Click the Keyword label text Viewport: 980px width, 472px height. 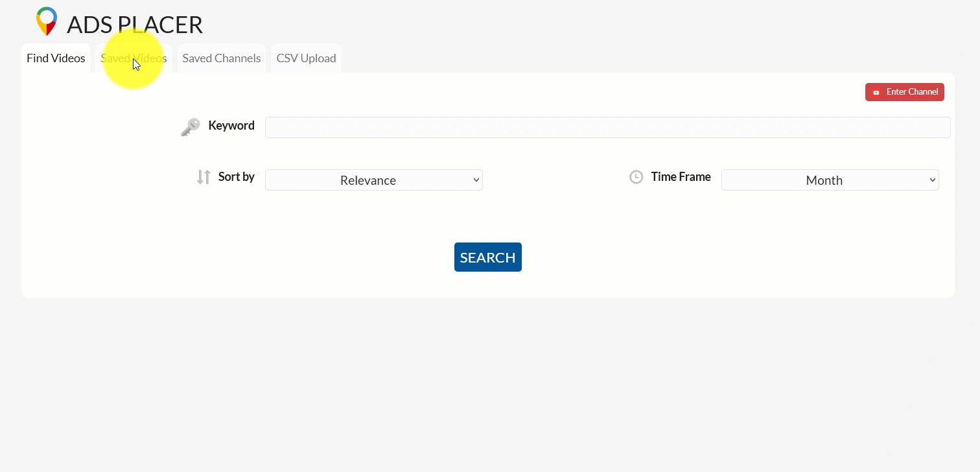pos(231,126)
